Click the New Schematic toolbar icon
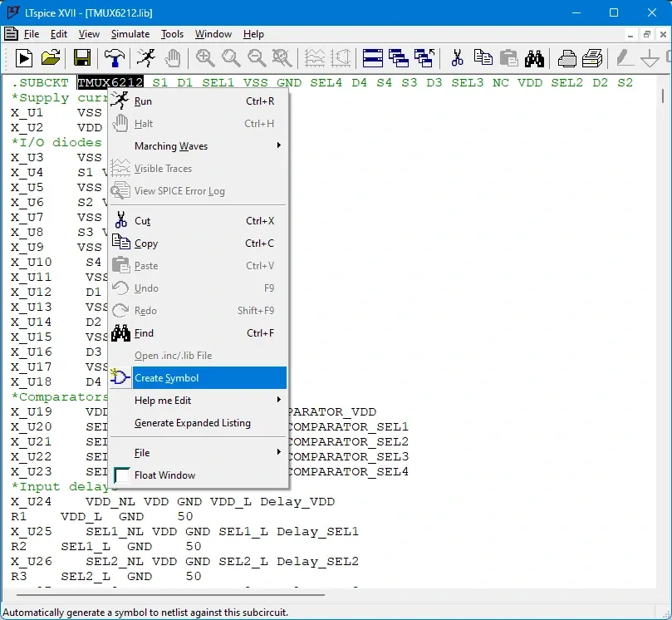This screenshot has width=672, height=620. (23, 58)
